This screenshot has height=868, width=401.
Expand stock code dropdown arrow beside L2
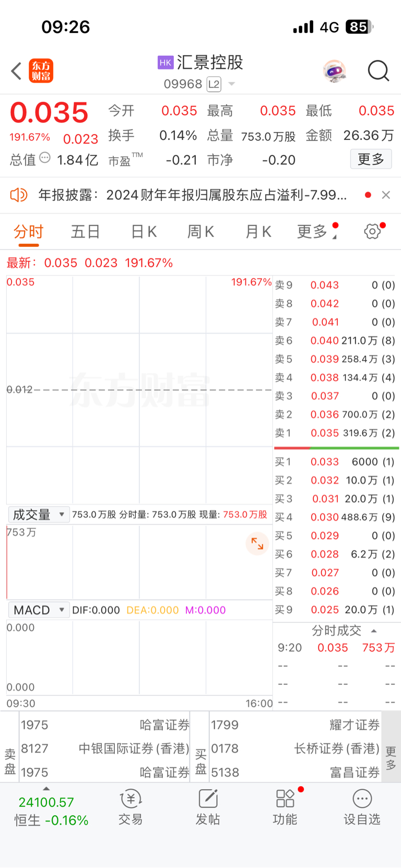232,84
